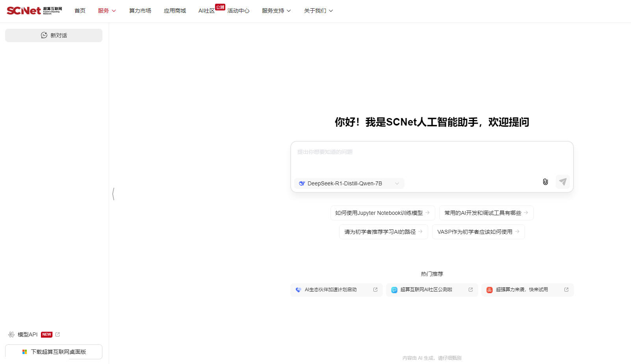
Task: Open 超算互联网AI社区公测啦 recommendation
Action: click(x=432, y=290)
